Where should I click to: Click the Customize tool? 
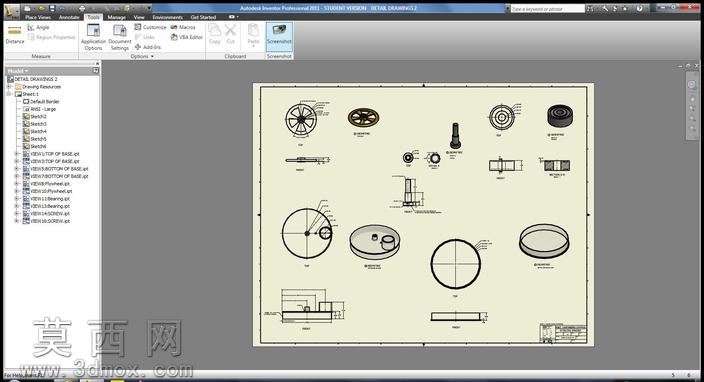coord(150,27)
